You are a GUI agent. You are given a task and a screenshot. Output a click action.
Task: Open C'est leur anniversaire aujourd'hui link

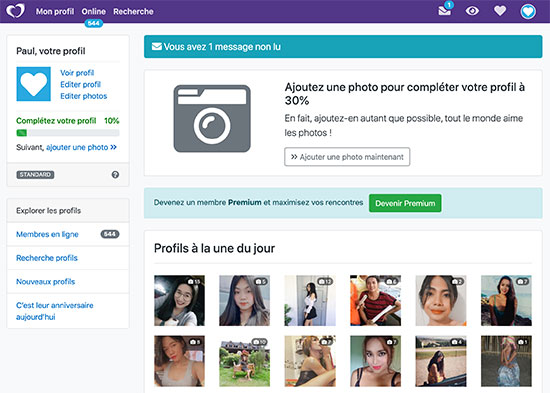tap(55, 311)
